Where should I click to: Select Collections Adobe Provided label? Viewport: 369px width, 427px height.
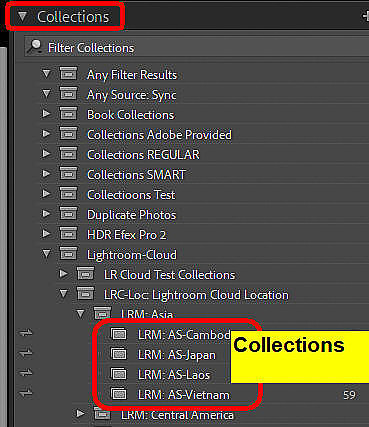159,135
